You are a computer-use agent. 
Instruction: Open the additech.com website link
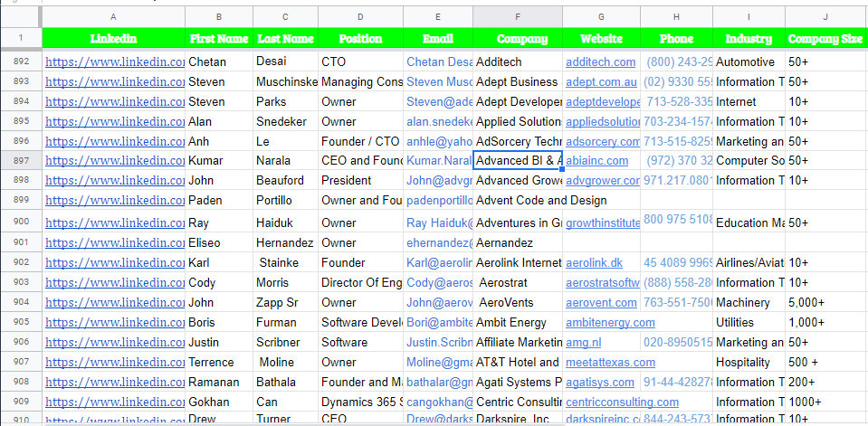coord(601,62)
